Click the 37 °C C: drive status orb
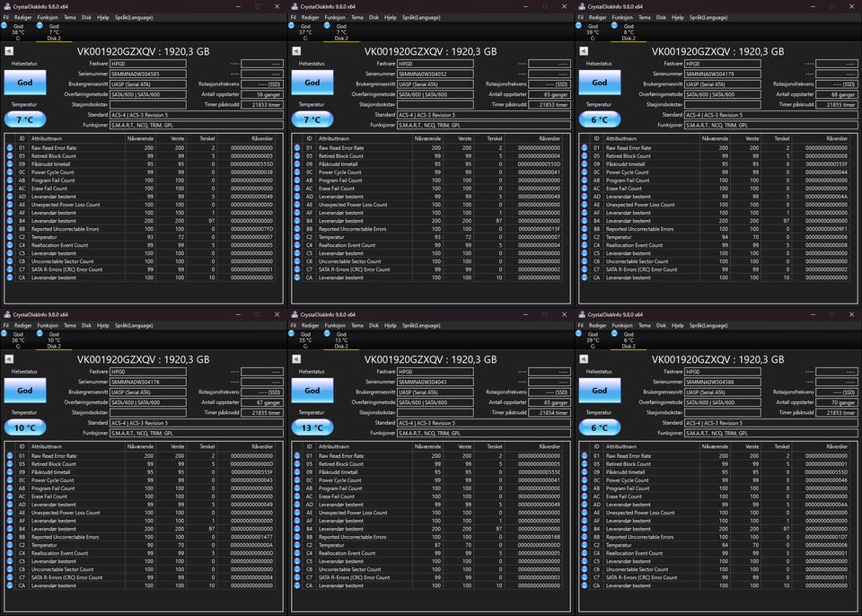Image resolution: width=862 pixels, height=616 pixels. [292, 25]
